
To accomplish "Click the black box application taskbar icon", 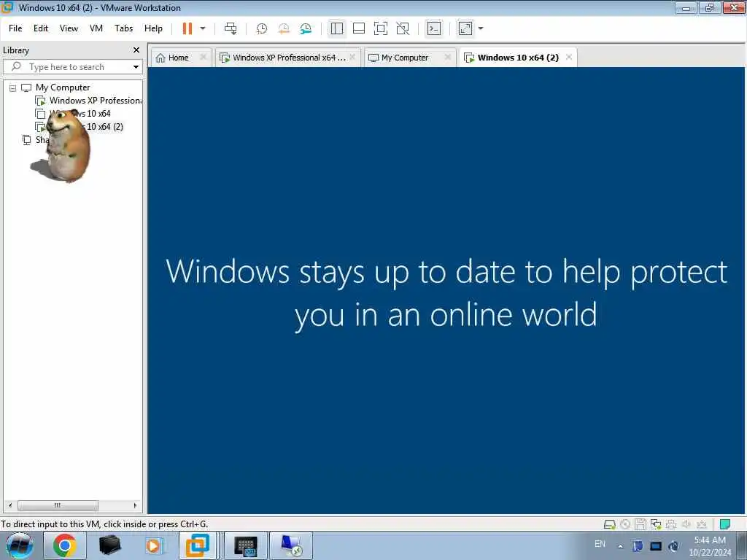I will pyautogui.click(x=109, y=545).
